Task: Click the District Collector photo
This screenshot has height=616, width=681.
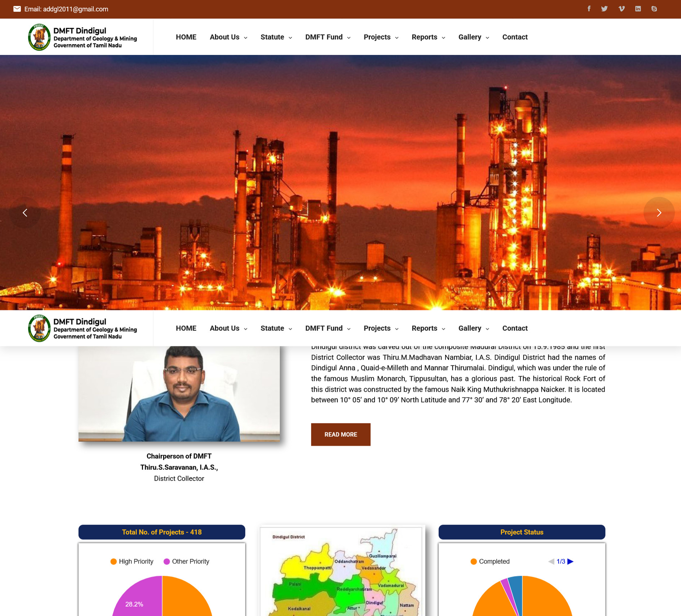Action: coord(179,394)
